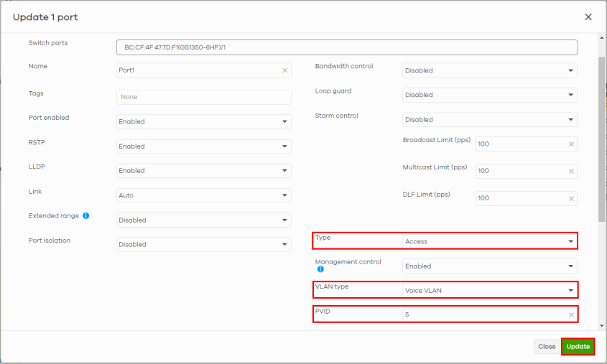
Task: Click the dialog's vertical scrollbar
Action: [x=601, y=136]
